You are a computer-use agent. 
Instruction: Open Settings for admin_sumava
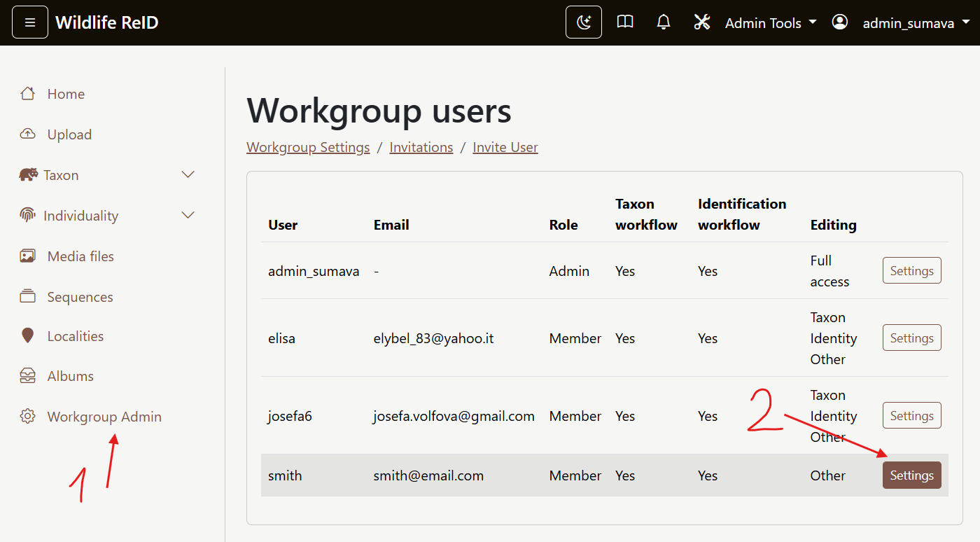(x=911, y=271)
